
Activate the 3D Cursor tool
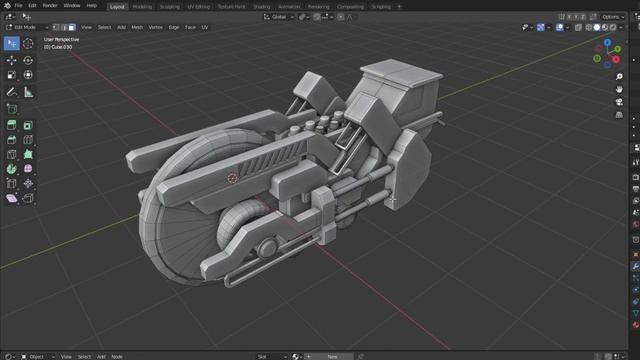[28, 43]
